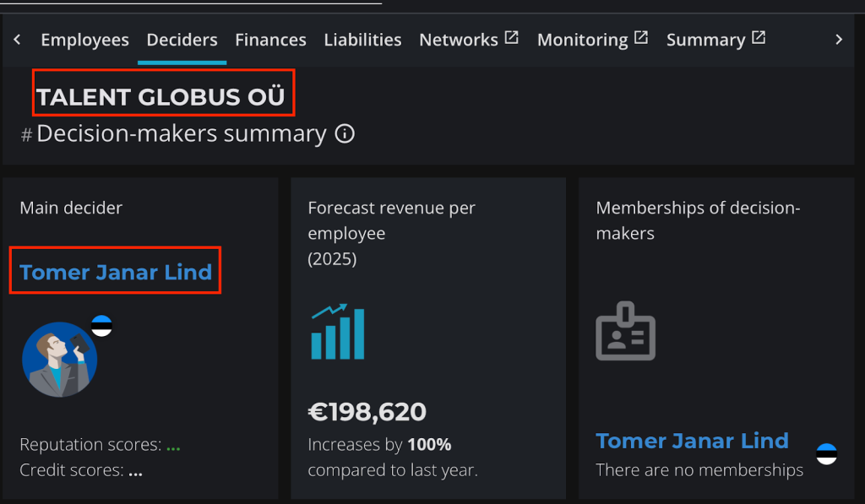Switch to the Finances tab
The height and width of the screenshot is (504, 865).
(270, 40)
